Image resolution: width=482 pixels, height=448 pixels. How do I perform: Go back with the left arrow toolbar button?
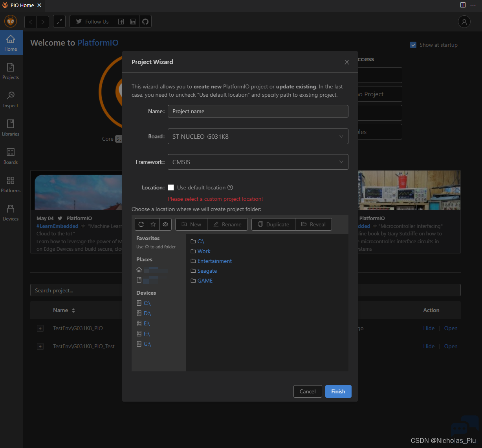(x=31, y=22)
